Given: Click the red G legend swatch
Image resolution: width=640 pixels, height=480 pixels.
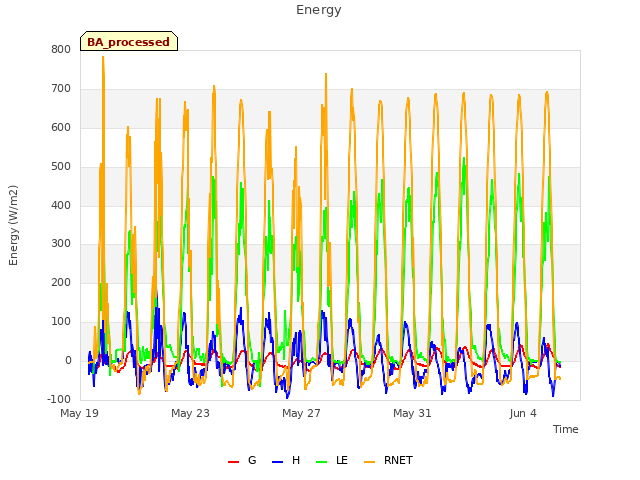Looking at the screenshot, I should 233,462.
